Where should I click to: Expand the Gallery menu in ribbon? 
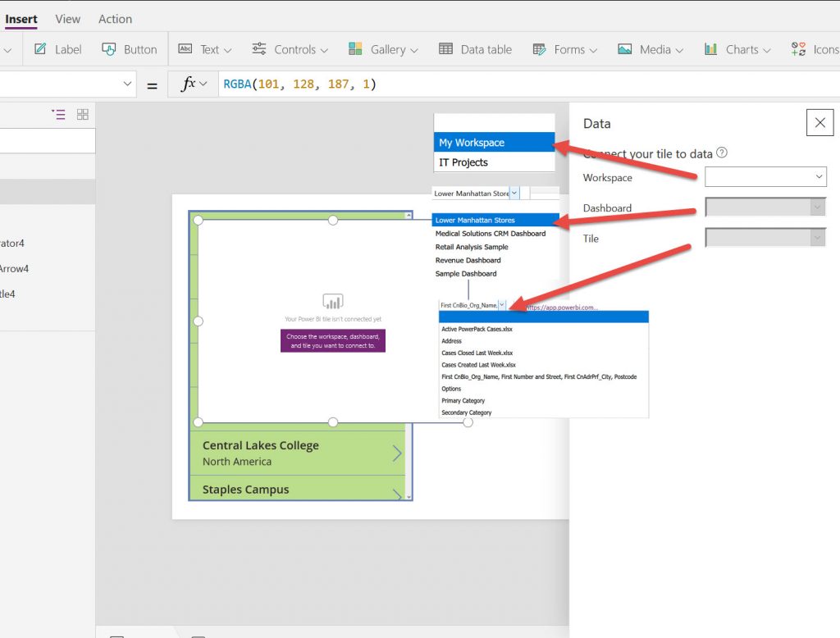pyautogui.click(x=383, y=49)
